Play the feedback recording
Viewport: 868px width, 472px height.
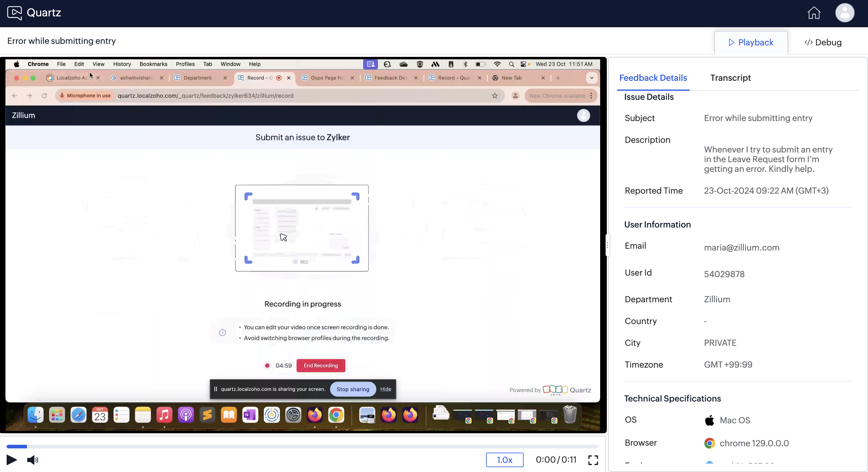click(12, 460)
